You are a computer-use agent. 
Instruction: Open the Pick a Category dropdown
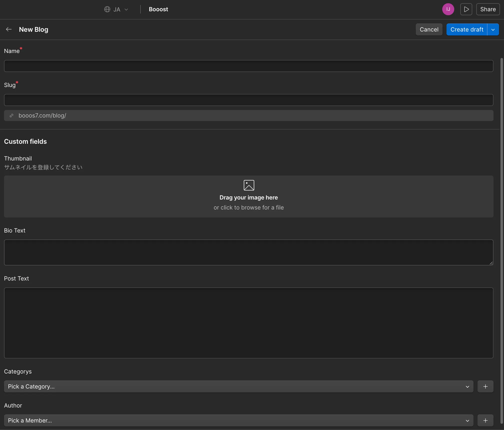click(x=239, y=386)
